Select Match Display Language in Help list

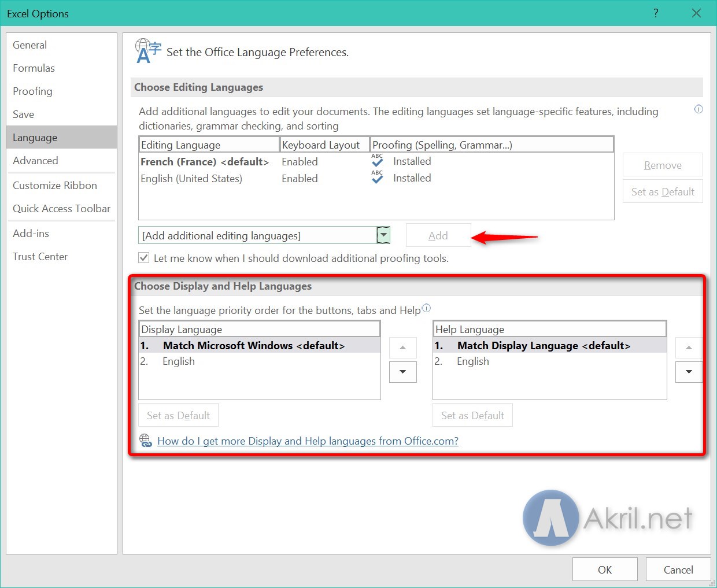coord(549,346)
